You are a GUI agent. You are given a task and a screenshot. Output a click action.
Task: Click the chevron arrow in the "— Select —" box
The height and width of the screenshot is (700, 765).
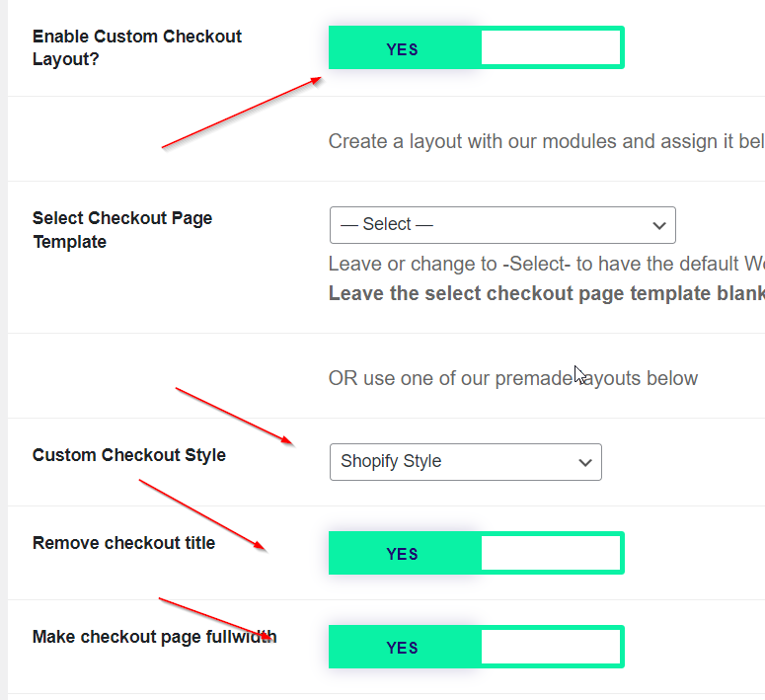tap(659, 226)
